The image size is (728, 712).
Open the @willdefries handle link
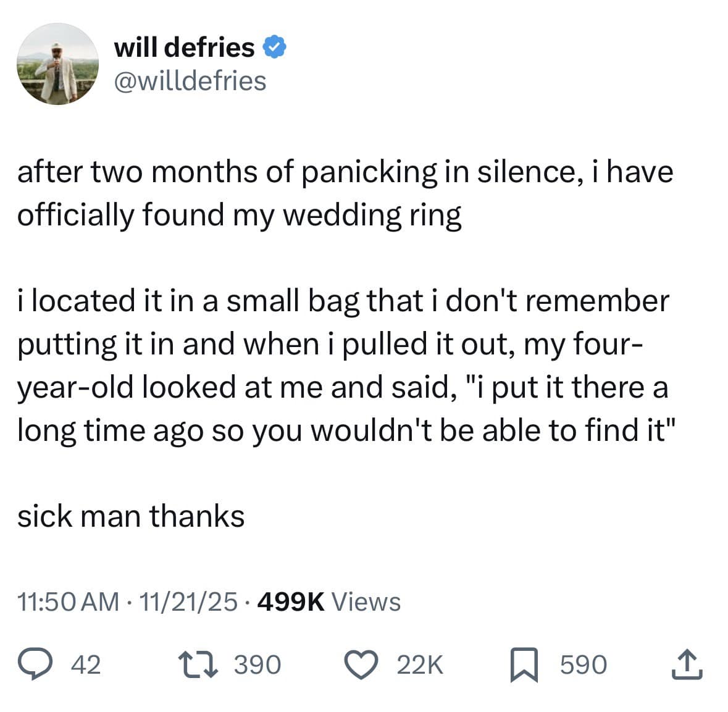(190, 81)
